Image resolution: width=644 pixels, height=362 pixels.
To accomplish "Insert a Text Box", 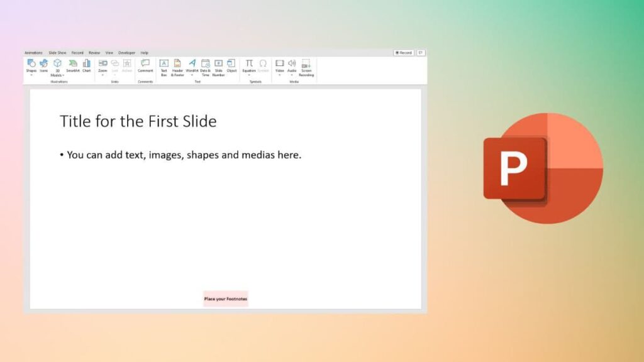I will tap(164, 66).
